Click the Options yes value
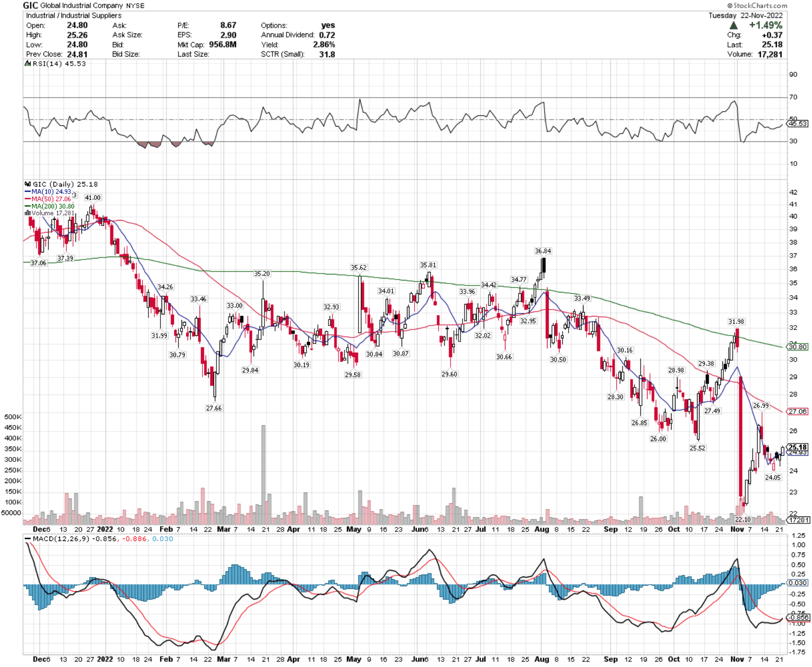 [328, 25]
